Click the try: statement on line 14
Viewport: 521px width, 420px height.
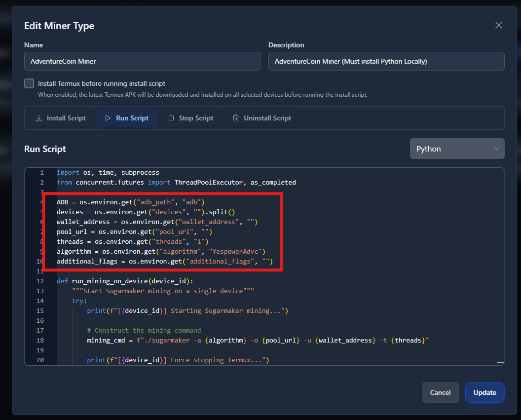[x=79, y=301]
